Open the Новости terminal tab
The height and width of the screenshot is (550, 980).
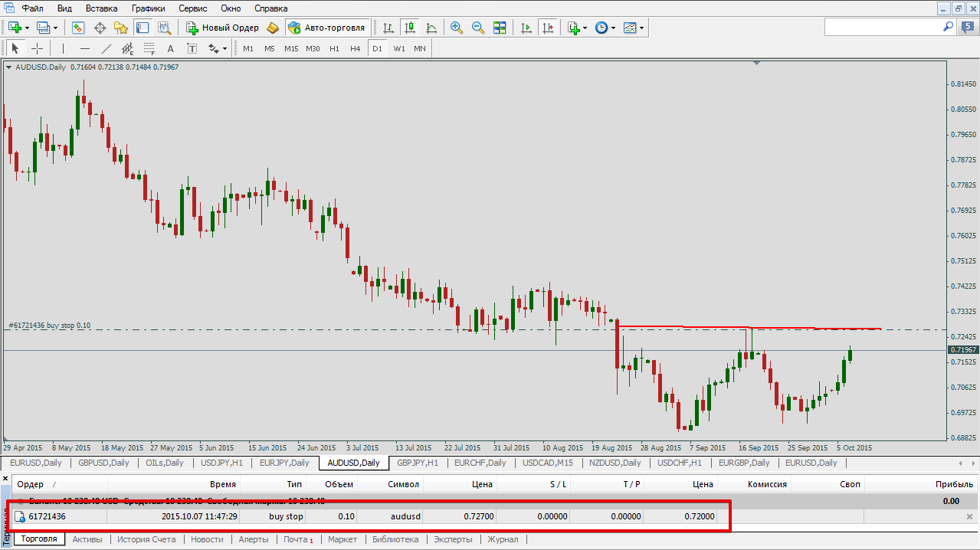[207, 539]
